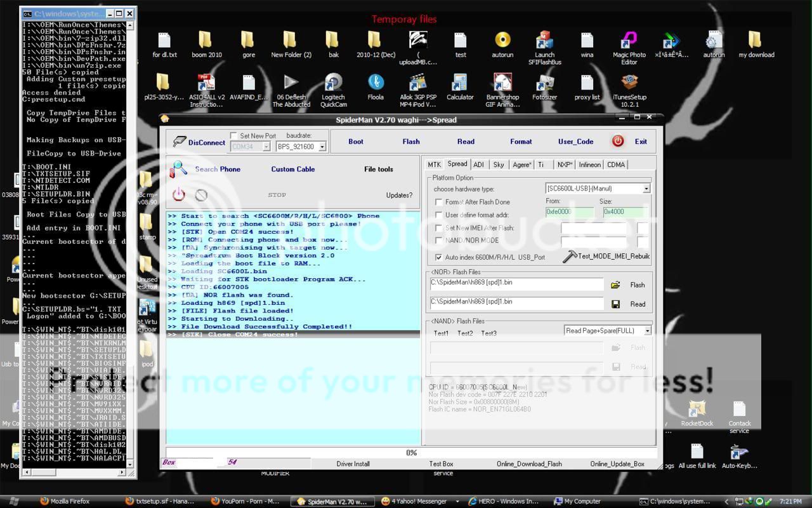Image resolution: width=812 pixels, height=508 pixels.
Task: Click the Online_Download_Flash button
Action: click(x=529, y=464)
